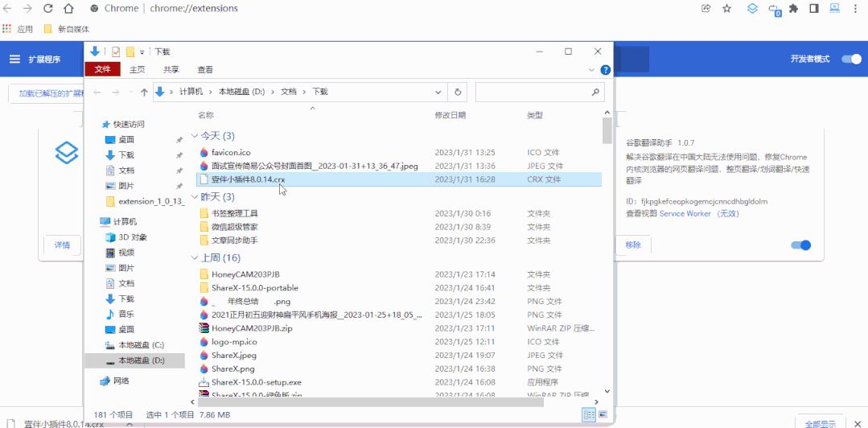The width and height of the screenshot is (868, 428).
Task: Open the extensions hamburger menu
Action: click(15, 60)
